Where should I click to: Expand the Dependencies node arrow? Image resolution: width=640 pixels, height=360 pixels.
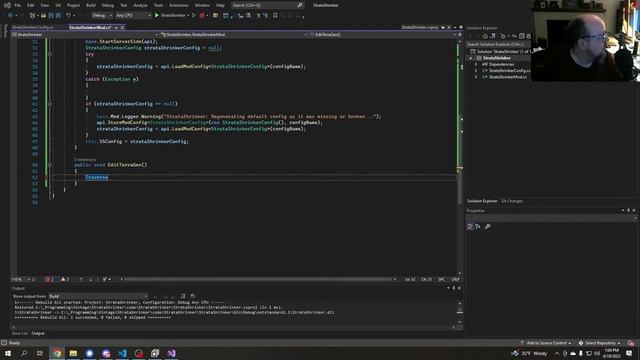(x=476, y=64)
